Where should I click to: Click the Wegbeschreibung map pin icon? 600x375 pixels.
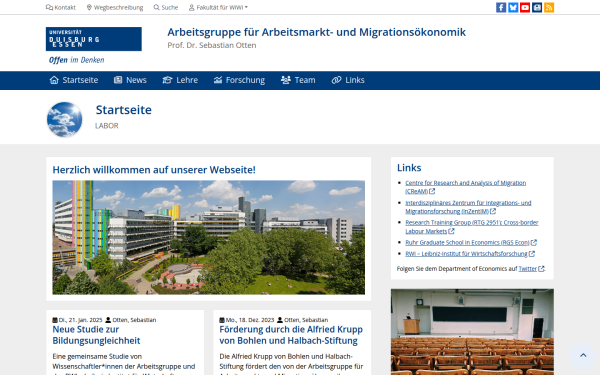pos(89,7)
